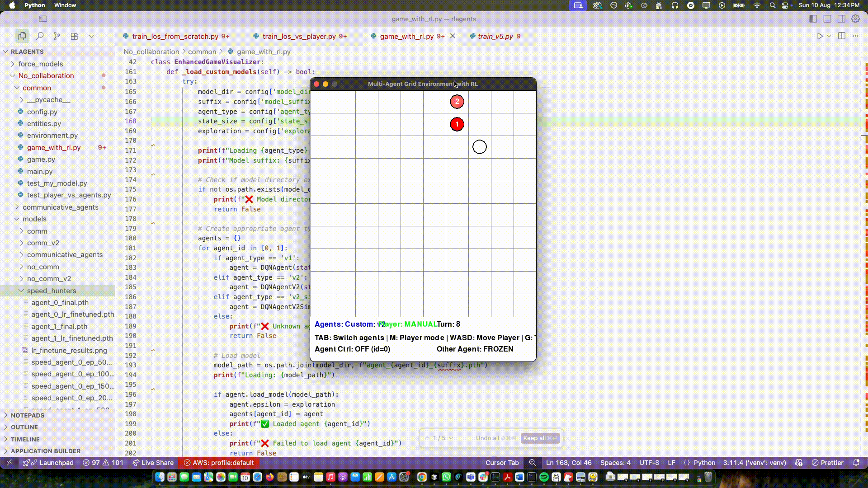The image size is (868, 488).
Task: Select Python language mode in status bar
Action: 704,462
